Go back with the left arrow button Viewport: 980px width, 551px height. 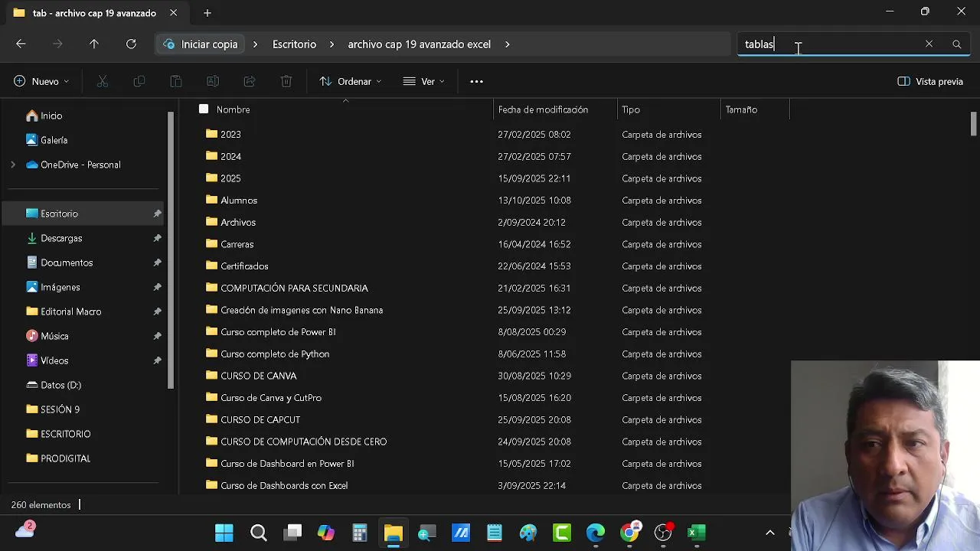point(21,44)
